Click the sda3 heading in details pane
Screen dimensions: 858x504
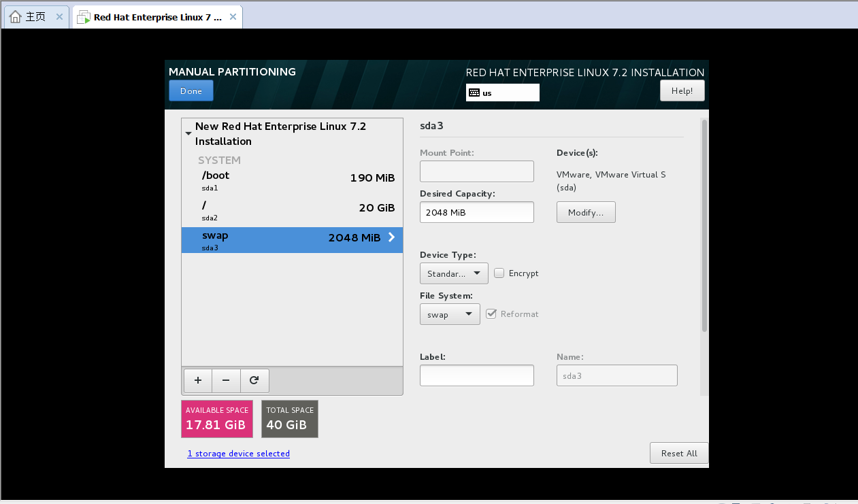pyautogui.click(x=432, y=126)
